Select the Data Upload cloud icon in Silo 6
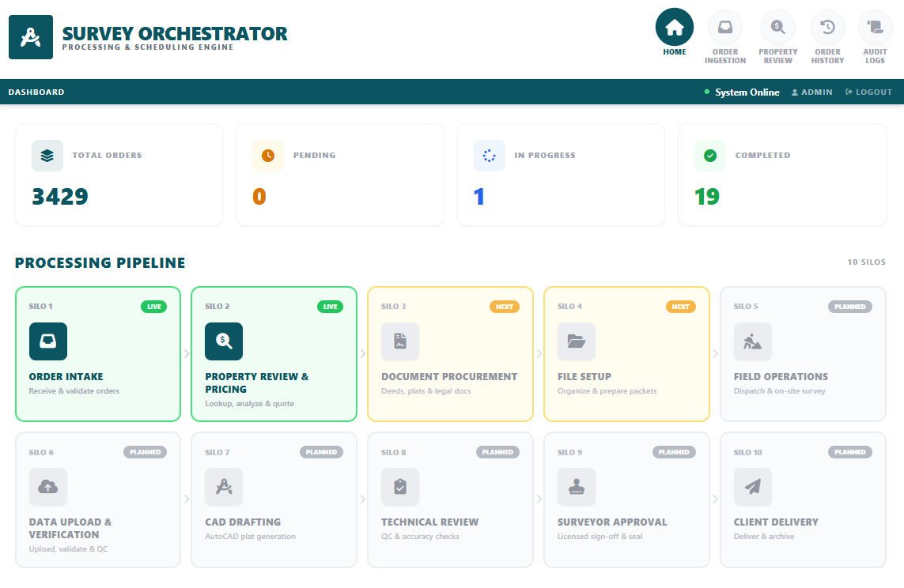 click(x=48, y=487)
